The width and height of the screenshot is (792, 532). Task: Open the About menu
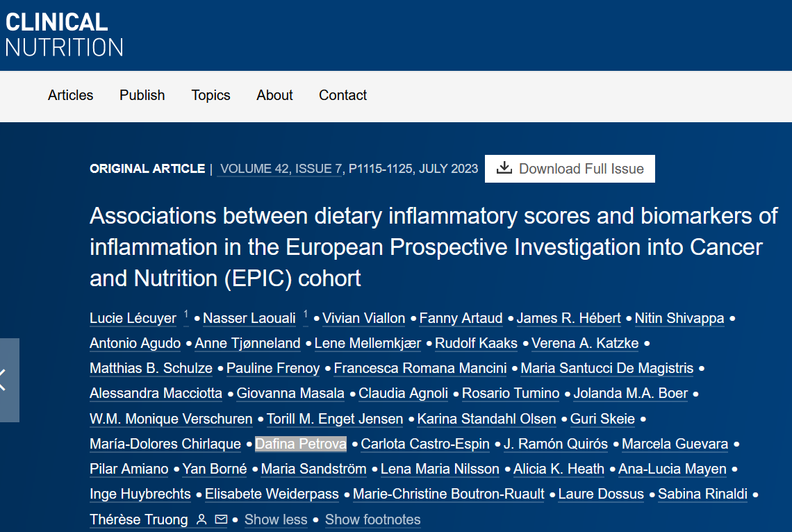pyautogui.click(x=274, y=95)
